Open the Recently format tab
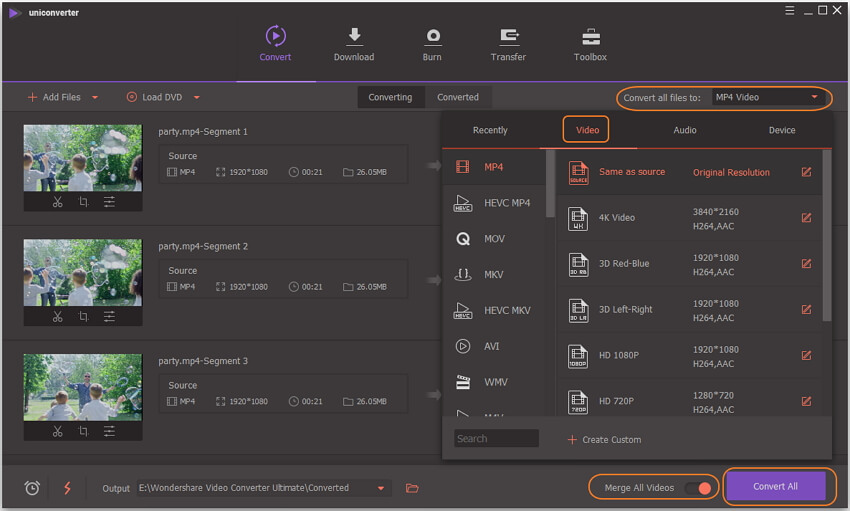 490,130
